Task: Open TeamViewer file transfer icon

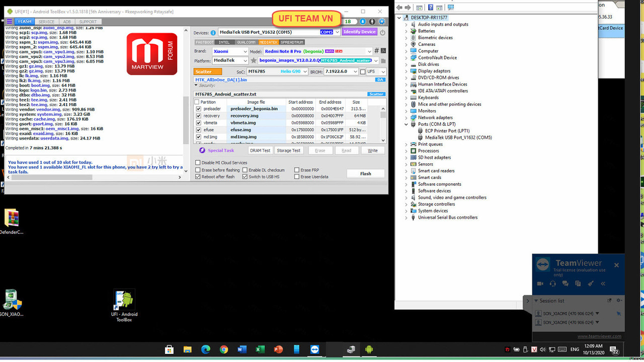Action: [578, 284]
